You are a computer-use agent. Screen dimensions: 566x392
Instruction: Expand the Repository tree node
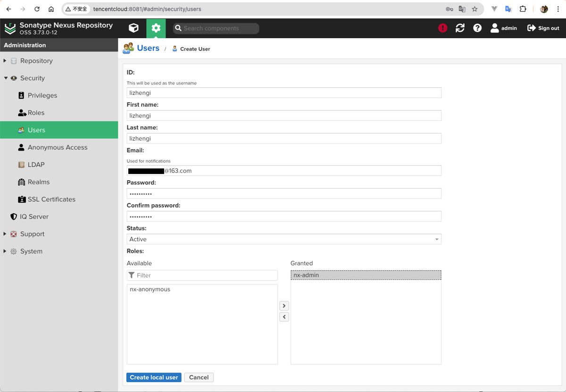(5, 61)
